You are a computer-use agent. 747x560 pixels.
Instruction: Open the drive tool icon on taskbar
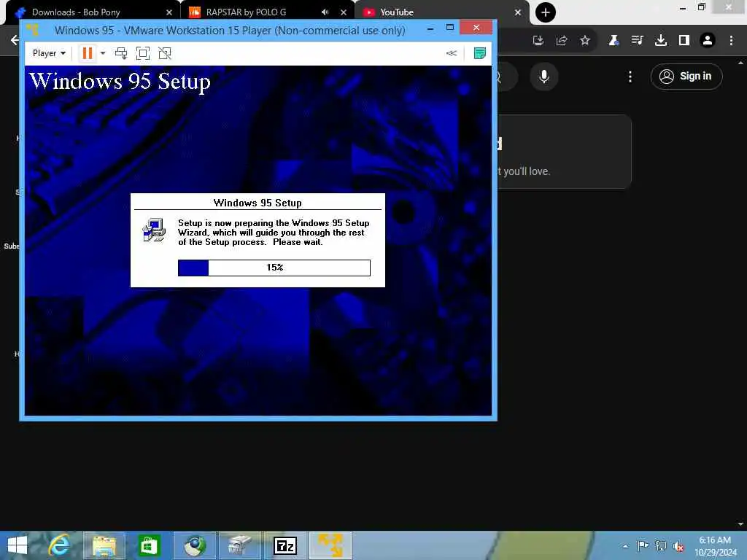coord(239,545)
